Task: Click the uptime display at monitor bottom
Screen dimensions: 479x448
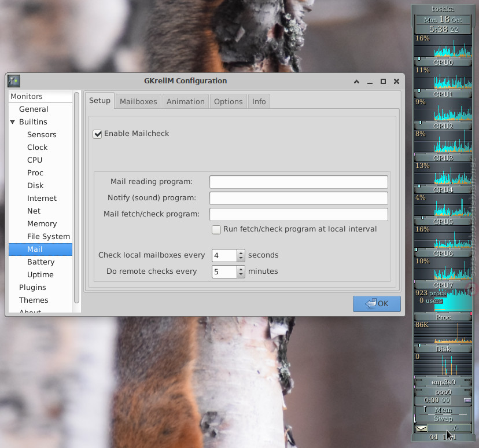Action: (443, 438)
